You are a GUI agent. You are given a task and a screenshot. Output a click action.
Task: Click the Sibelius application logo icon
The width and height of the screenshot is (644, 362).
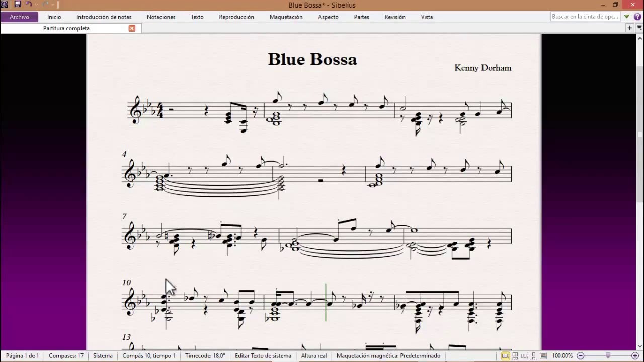point(4,5)
